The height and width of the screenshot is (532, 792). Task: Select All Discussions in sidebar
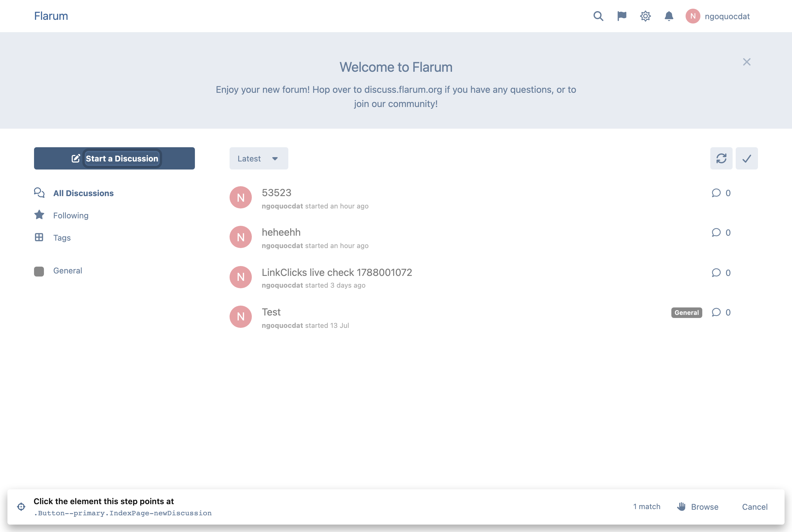pos(83,193)
